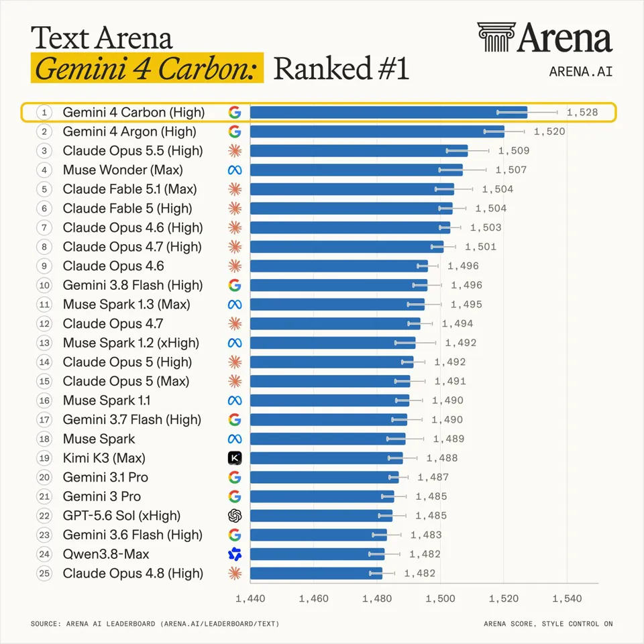Click the OpenAI icon beside GPT-5.6 Sol (xHigh)
This screenshot has width=644, height=644.
click(x=235, y=515)
